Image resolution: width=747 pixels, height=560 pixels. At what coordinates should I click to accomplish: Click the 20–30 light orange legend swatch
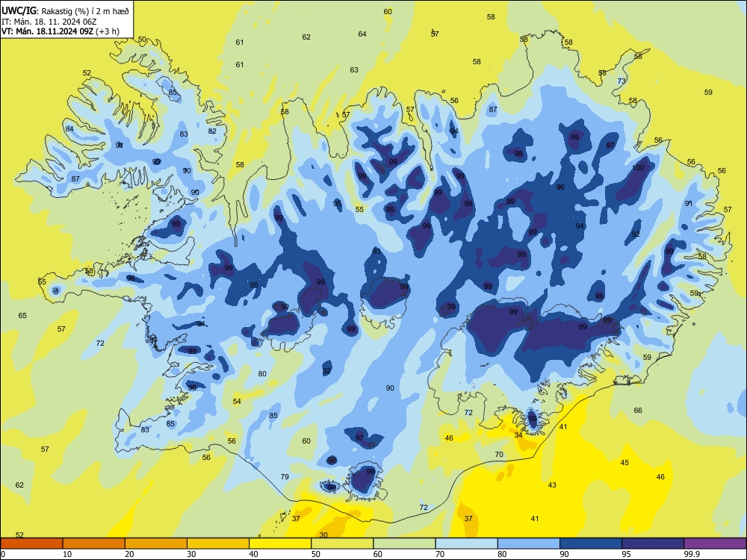tap(156, 544)
